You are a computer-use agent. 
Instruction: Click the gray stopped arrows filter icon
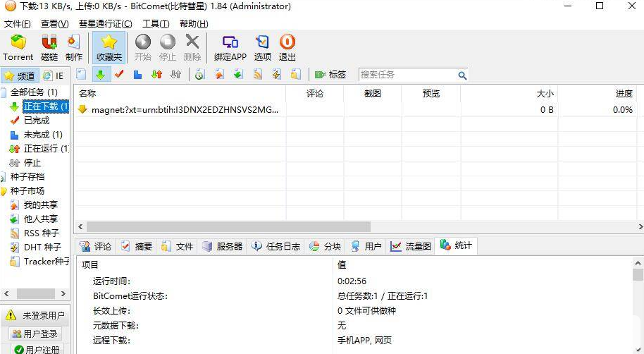pos(175,75)
